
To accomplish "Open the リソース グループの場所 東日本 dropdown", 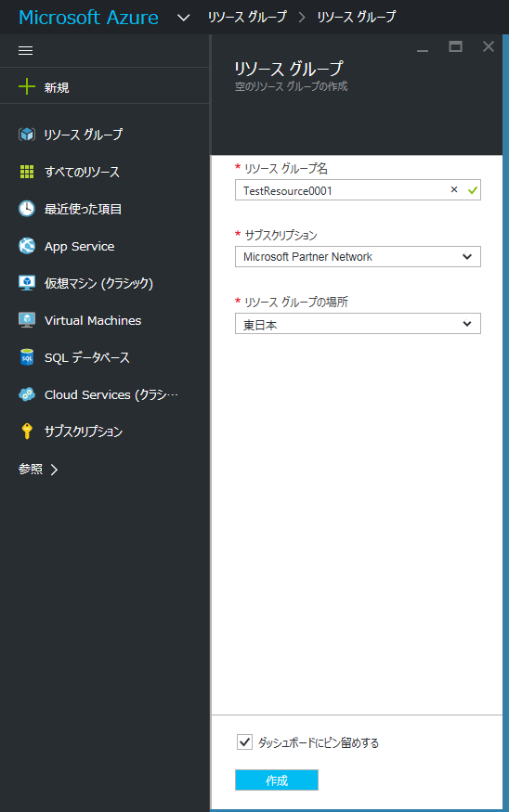I will [358, 323].
